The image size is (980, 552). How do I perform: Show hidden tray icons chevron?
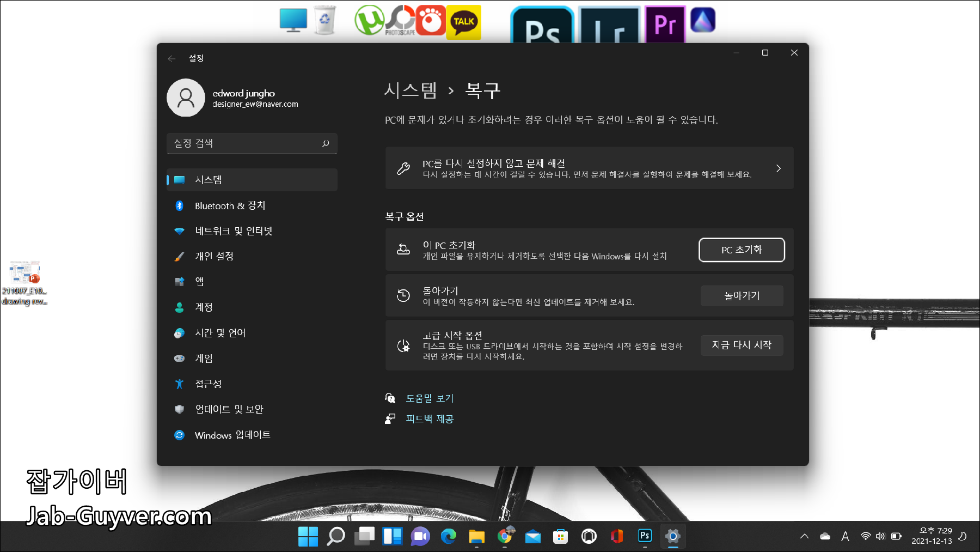[x=804, y=537]
